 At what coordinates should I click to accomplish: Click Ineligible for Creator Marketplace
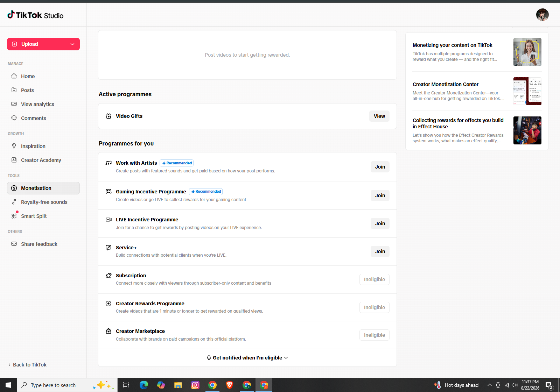(x=374, y=335)
